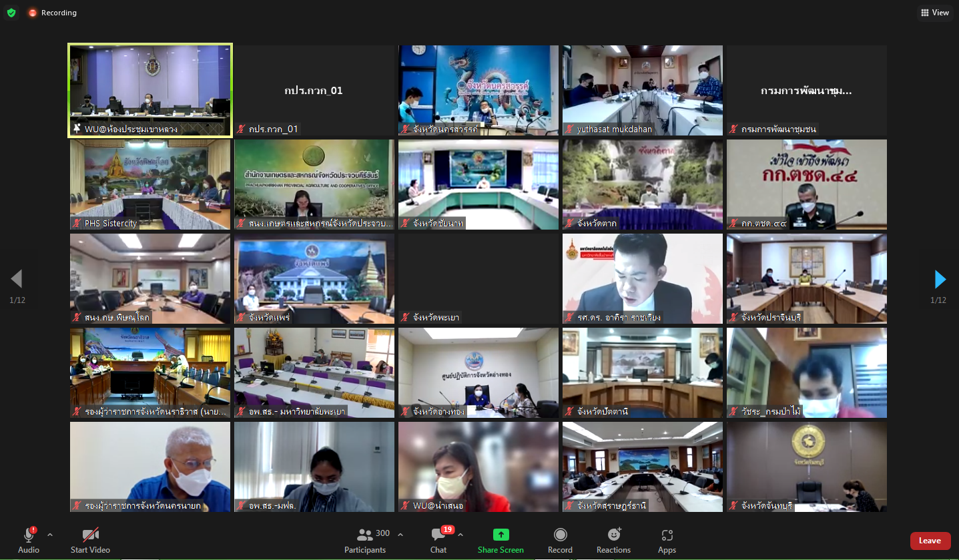Screen dimensions: 959x560
Task: Click muted mic icon on จังหวัดตาก label
Action: tap(569, 224)
